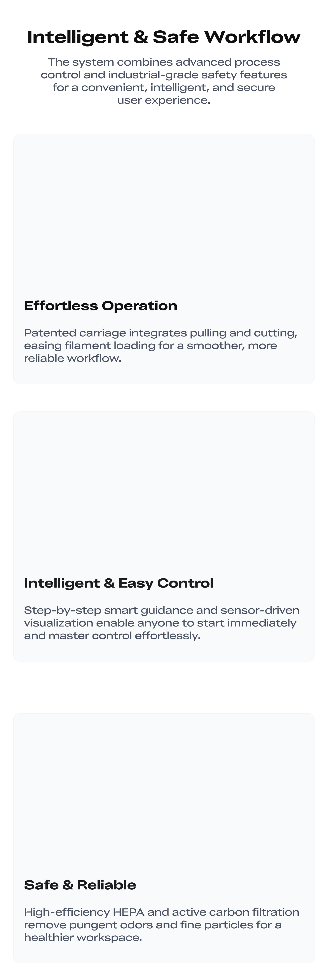The height and width of the screenshot is (980, 328).
Task: Click the "Patented carriage integrates" description text
Action: pos(161,345)
